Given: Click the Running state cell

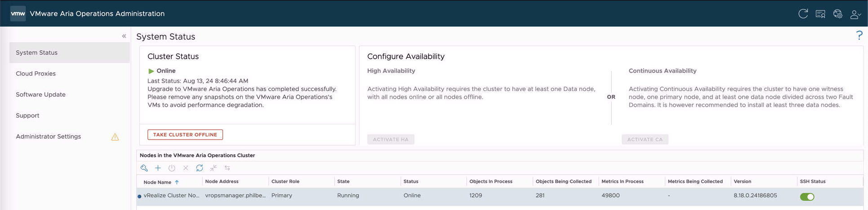Looking at the screenshot, I should click(348, 196).
